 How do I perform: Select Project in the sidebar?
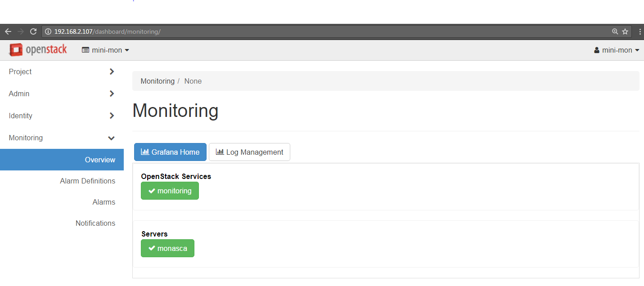point(20,71)
